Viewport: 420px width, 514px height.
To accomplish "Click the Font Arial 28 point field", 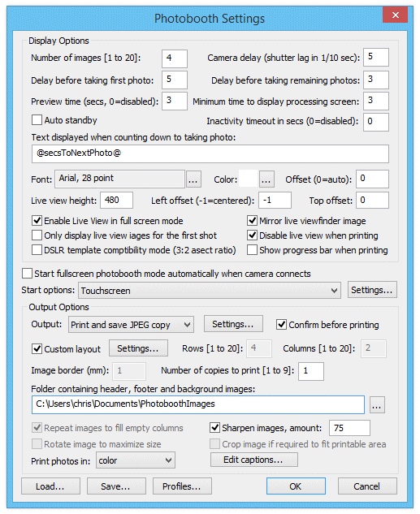I will pos(119,179).
